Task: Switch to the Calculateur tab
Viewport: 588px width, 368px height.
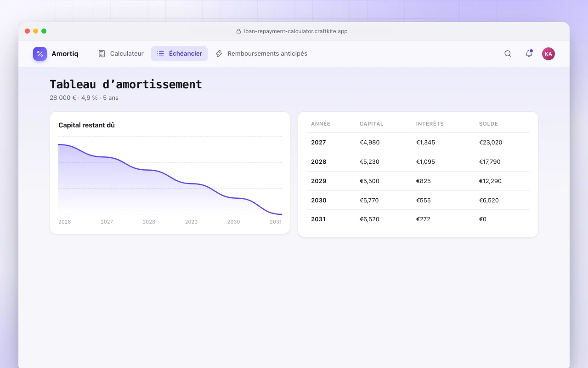Action: click(121, 54)
